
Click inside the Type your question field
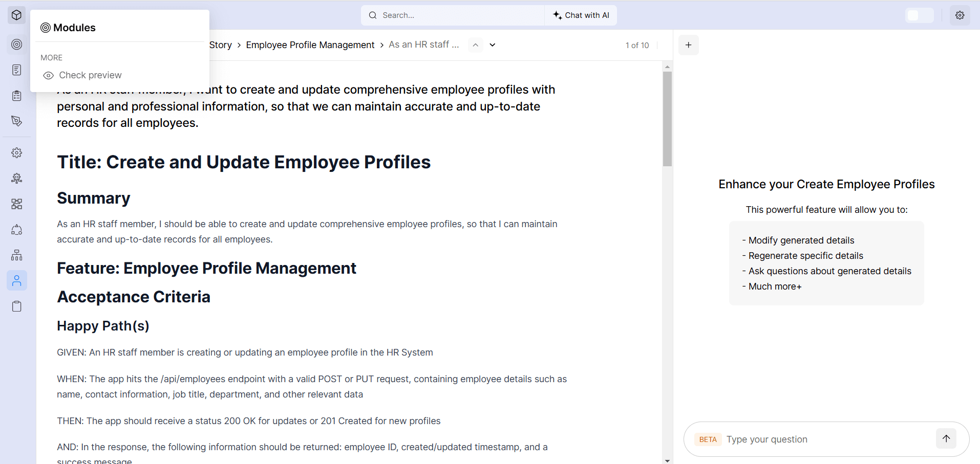pyautogui.click(x=819, y=439)
